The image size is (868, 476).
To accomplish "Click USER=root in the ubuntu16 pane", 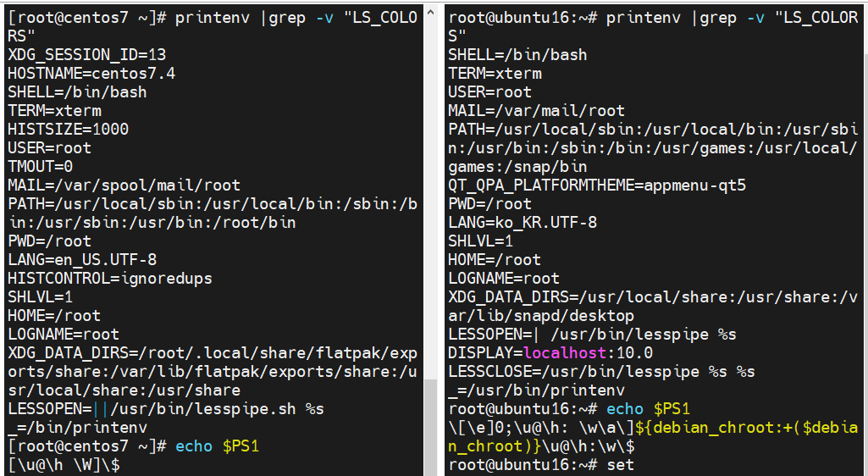I will coord(490,91).
